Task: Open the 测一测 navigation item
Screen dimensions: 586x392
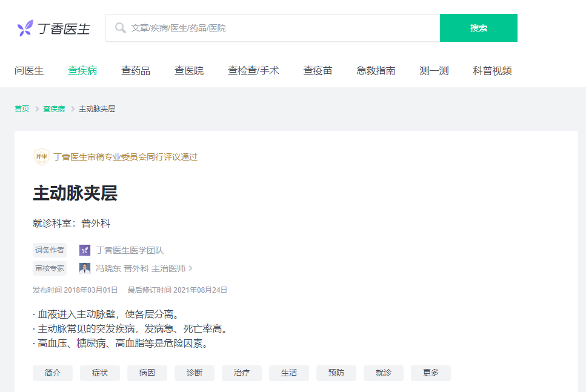Action: (x=434, y=71)
